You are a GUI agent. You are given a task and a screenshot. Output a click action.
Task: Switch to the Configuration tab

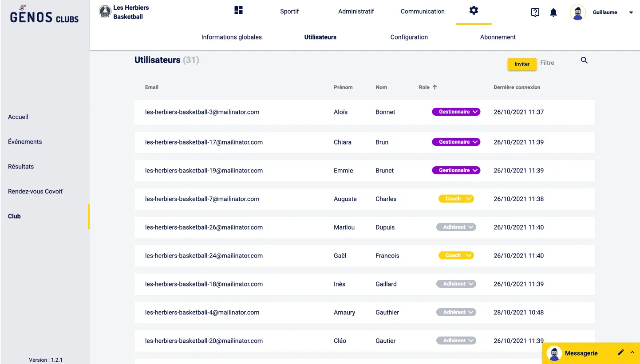[409, 37]
